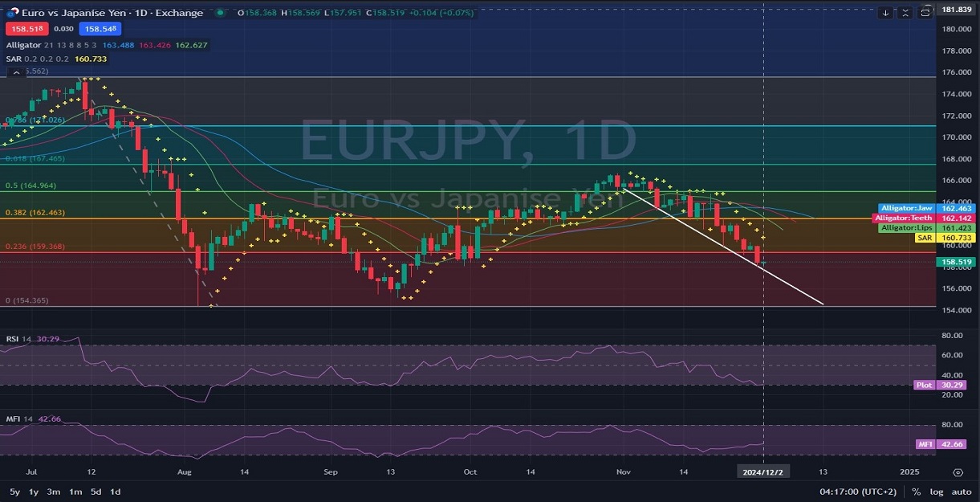Click the 2025 label on time axis
This screenshot has width=980, height=502.
click(x=909, y=472)
